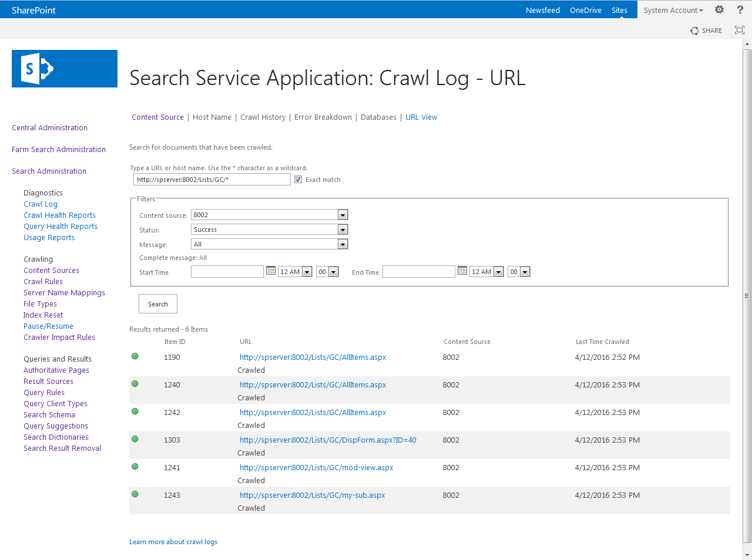Open Search Schema link
This screenshot has height=560, width=752.
(49, 415)
